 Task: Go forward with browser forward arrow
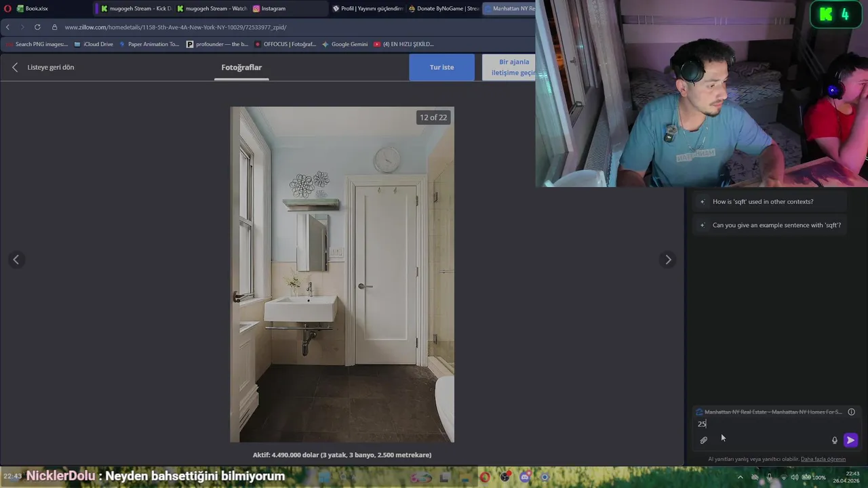22,27
